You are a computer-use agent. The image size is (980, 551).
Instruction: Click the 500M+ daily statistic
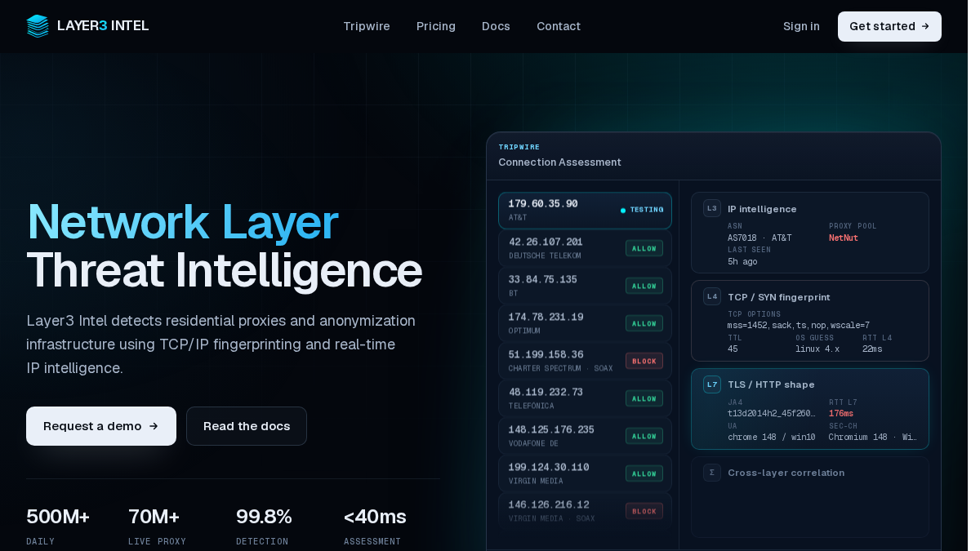(x=58, y=517)
